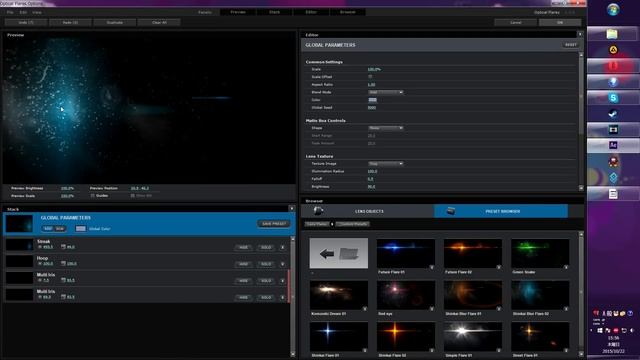
Task: Delete the second Multi Iris with X icon
Action: [282, 298]
